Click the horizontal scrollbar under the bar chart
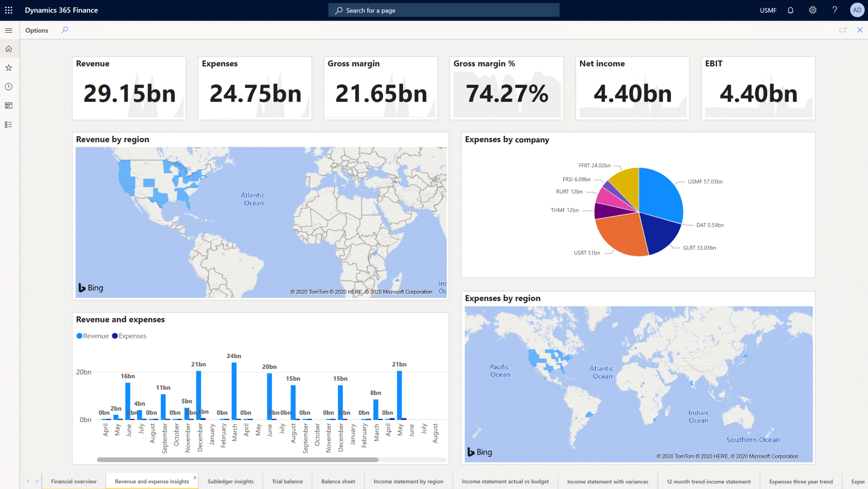The width and height of the screenshot is (868, 489). (x=238, y=460)
